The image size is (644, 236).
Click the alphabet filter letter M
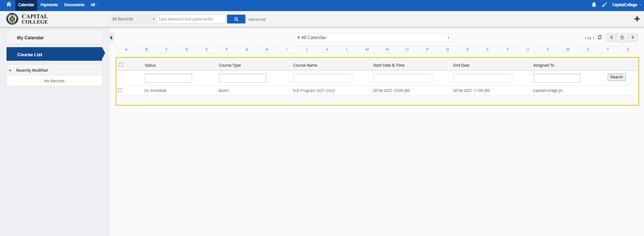pos(367,49)
